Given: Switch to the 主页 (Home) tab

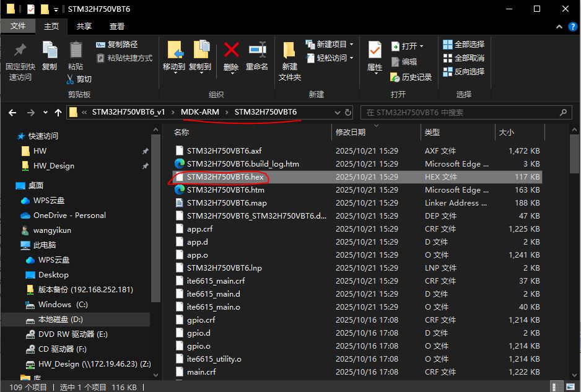Looking at the screenshot, I should [51, 26].
